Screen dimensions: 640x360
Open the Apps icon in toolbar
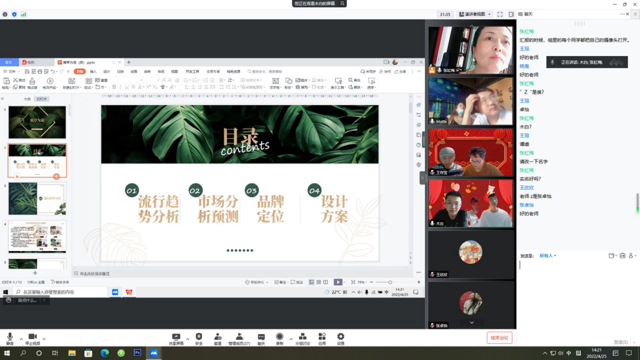322,338
